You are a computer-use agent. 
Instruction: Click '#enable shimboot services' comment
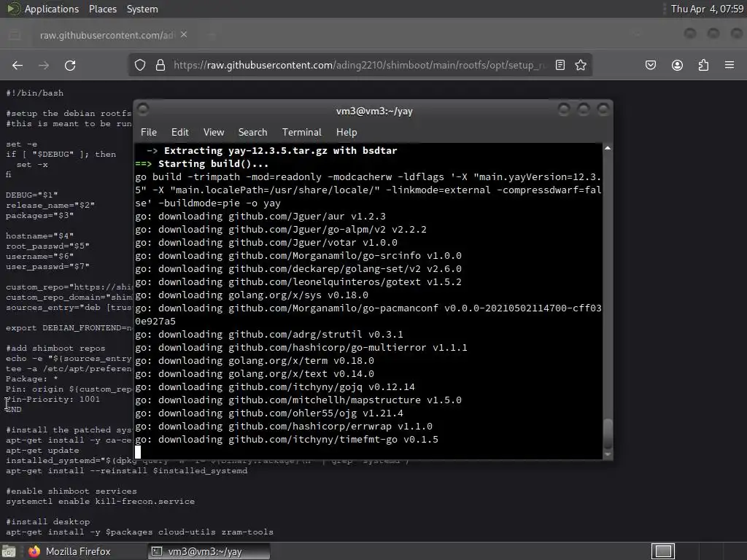click(71, 491)
